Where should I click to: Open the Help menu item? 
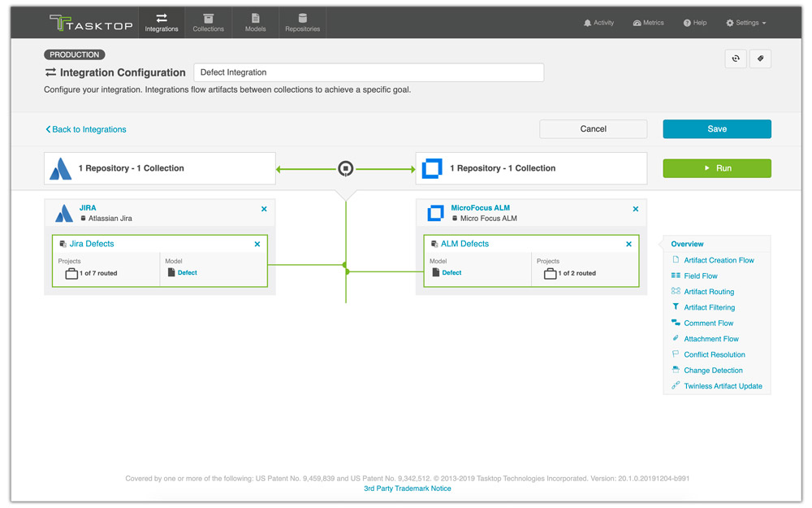point(695,23)
